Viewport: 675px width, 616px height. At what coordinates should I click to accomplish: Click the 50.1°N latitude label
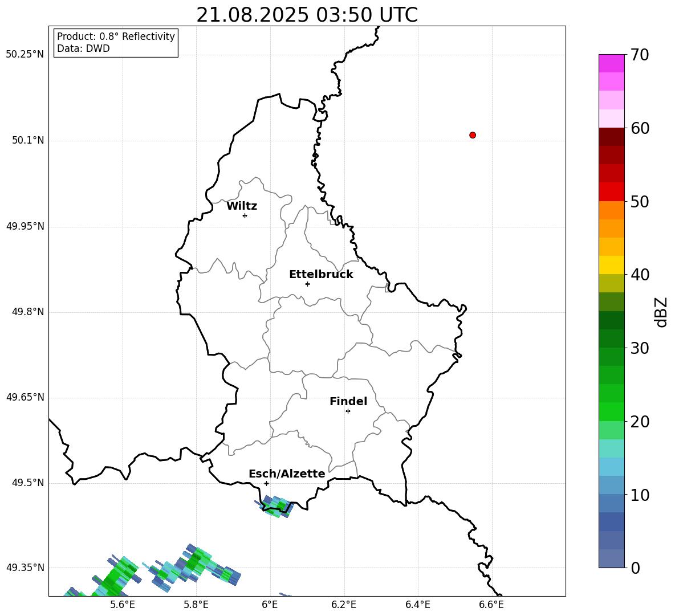(x=28, y=140)
